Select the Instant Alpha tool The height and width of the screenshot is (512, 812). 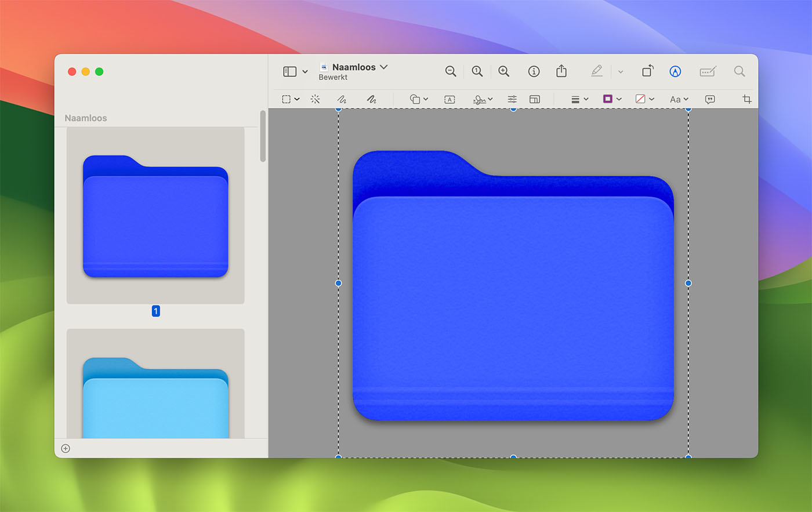coord(315,99)
